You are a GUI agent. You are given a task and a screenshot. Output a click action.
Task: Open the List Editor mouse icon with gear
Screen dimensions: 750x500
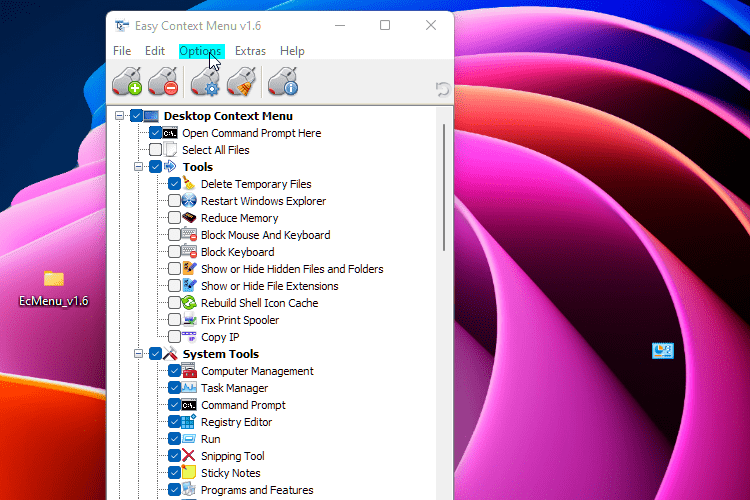click(x=205, y=82)
